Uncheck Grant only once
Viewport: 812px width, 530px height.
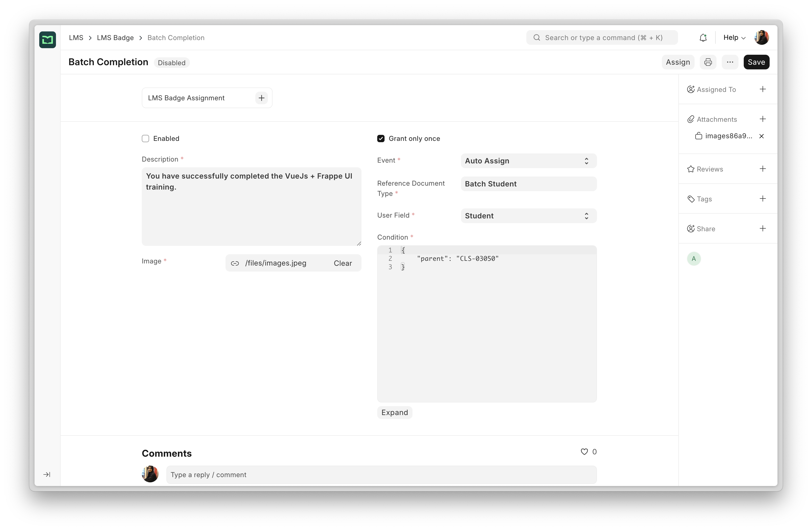(x=381, y=139)
